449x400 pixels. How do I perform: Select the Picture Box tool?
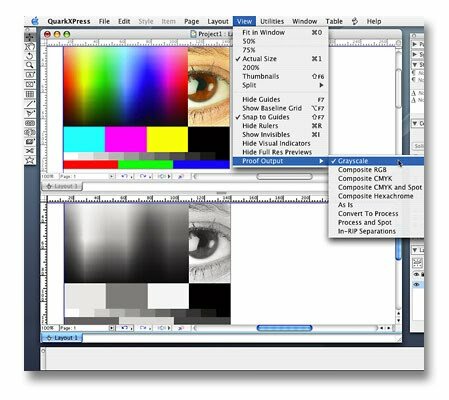coord(30,84)
